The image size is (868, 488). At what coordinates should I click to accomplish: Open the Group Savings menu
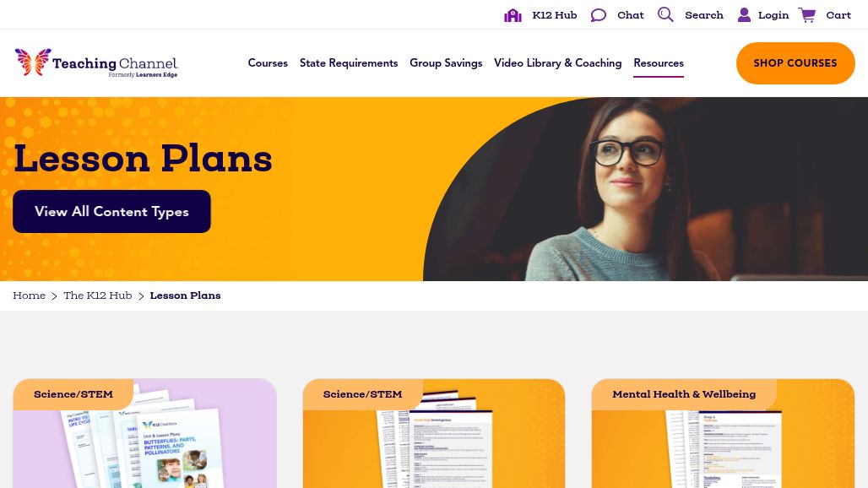(446, 63)
